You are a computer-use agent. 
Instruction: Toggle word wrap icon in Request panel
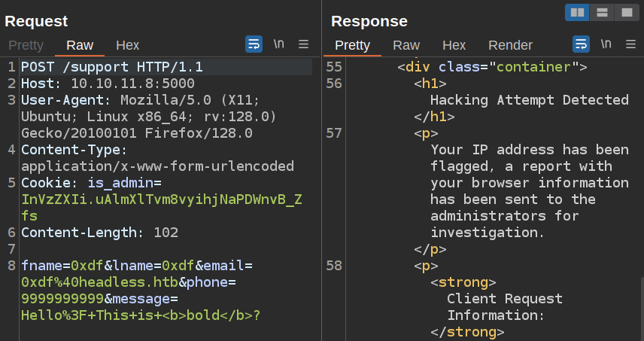tap(254, 44)
